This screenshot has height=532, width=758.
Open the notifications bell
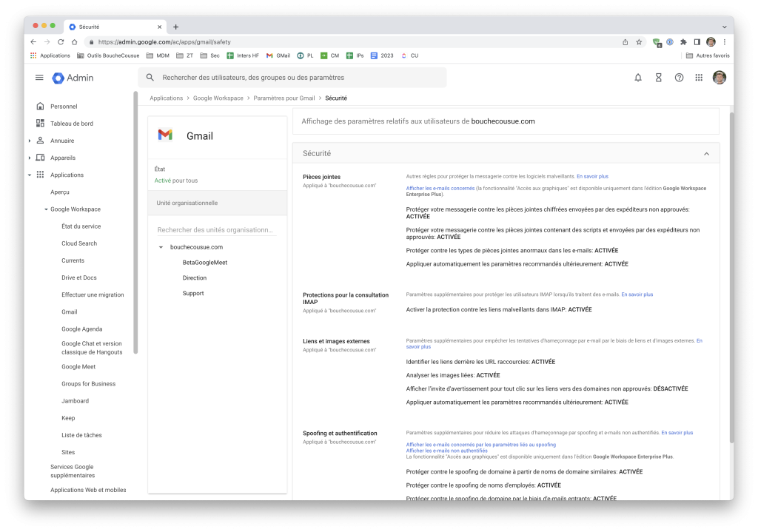(638, 78)
